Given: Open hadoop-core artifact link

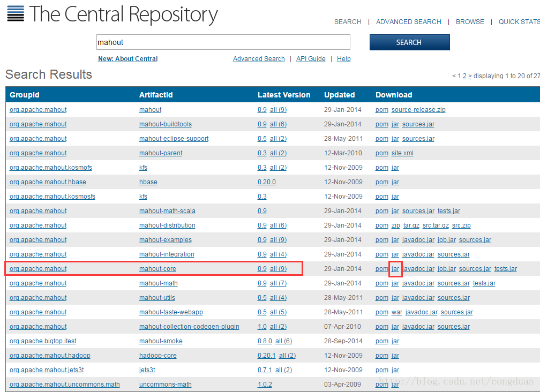Looking at the screenshot, I should [x=157, y=356].
